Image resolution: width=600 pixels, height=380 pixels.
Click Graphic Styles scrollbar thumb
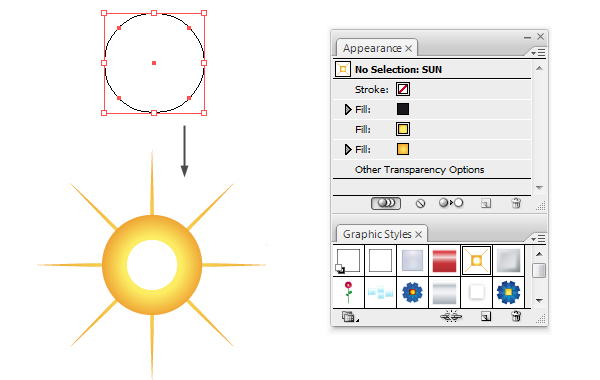[x=539, y=271]
